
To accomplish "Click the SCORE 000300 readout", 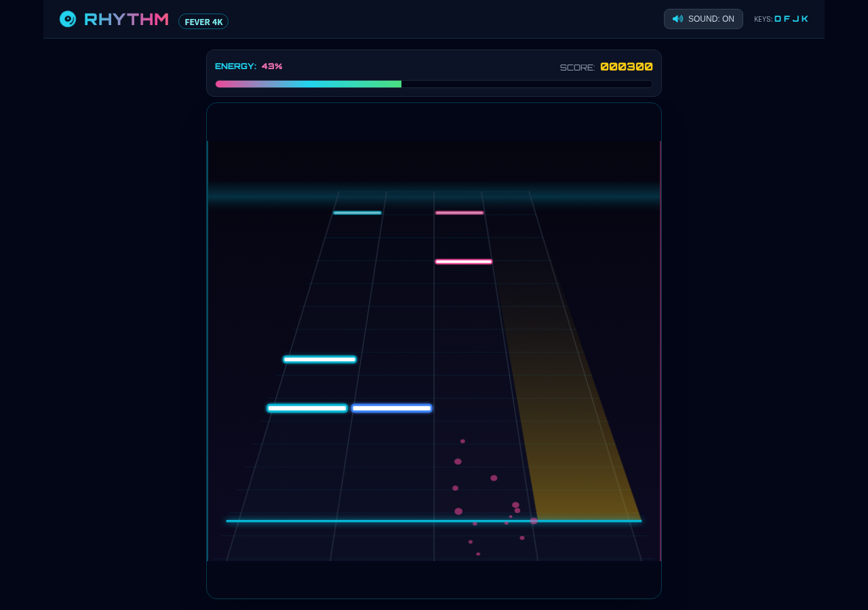I will click(606, 67).
